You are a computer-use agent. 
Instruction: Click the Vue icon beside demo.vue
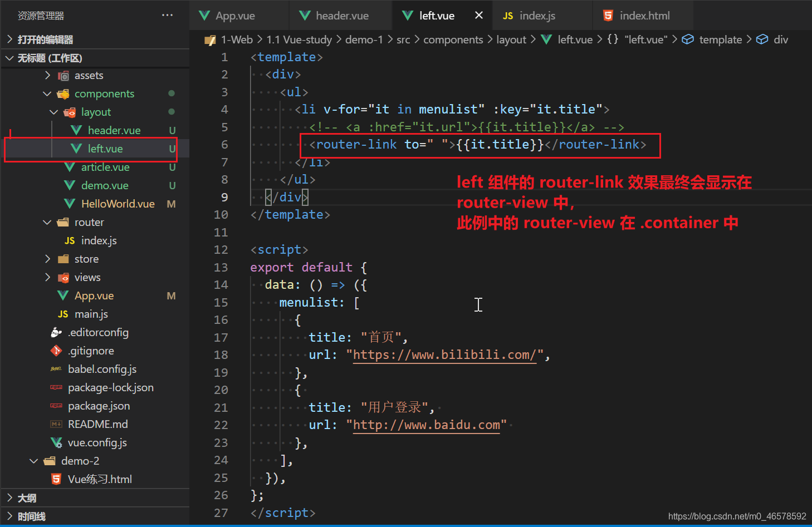(70, 185)
